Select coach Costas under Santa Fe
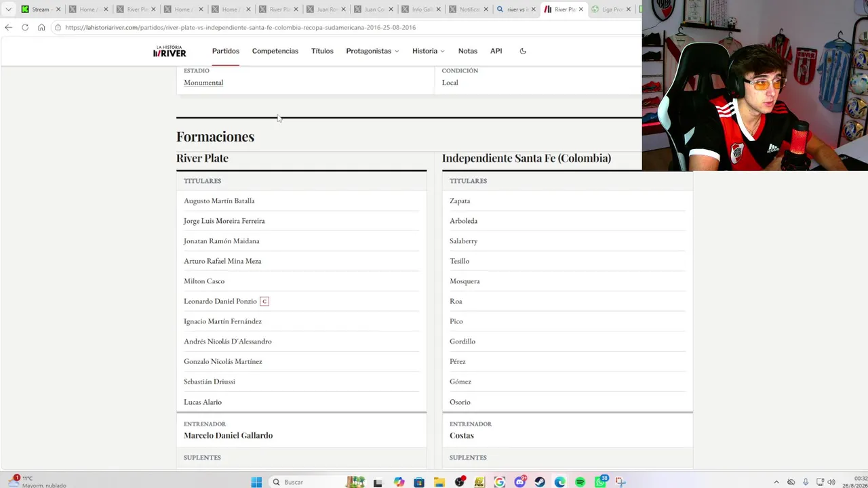This screenshot has width=868, height=488. [462, 435]
